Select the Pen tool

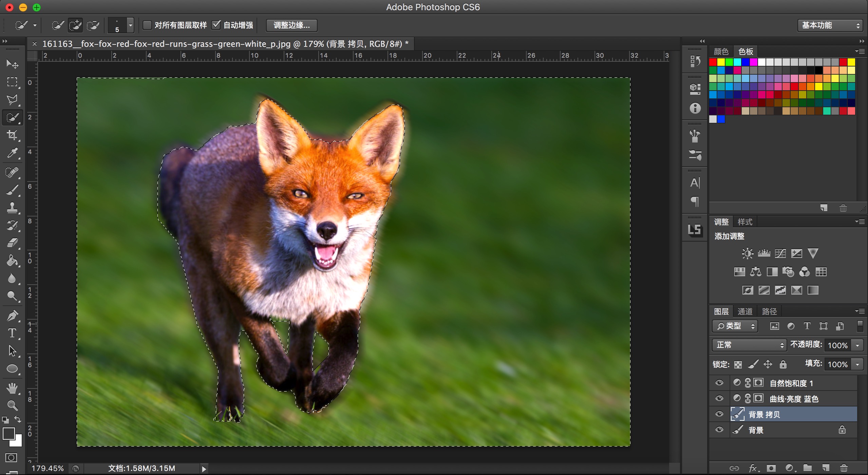click(12, 316)
